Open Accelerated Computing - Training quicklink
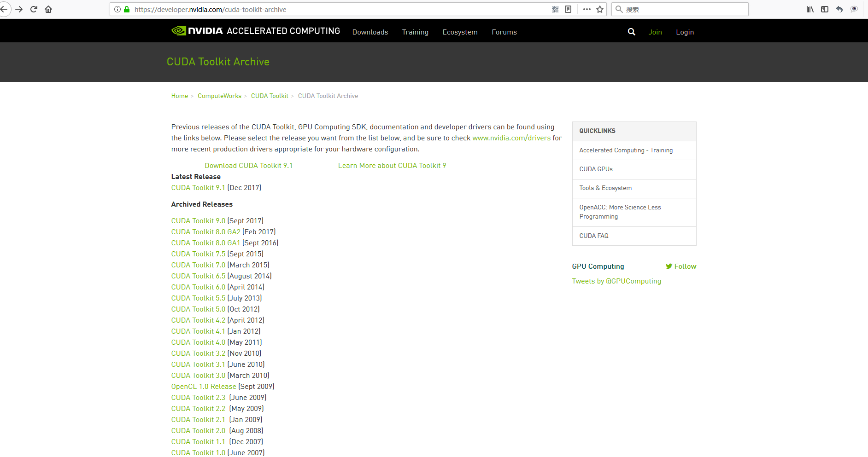868x457 pixels. point(634,150)
